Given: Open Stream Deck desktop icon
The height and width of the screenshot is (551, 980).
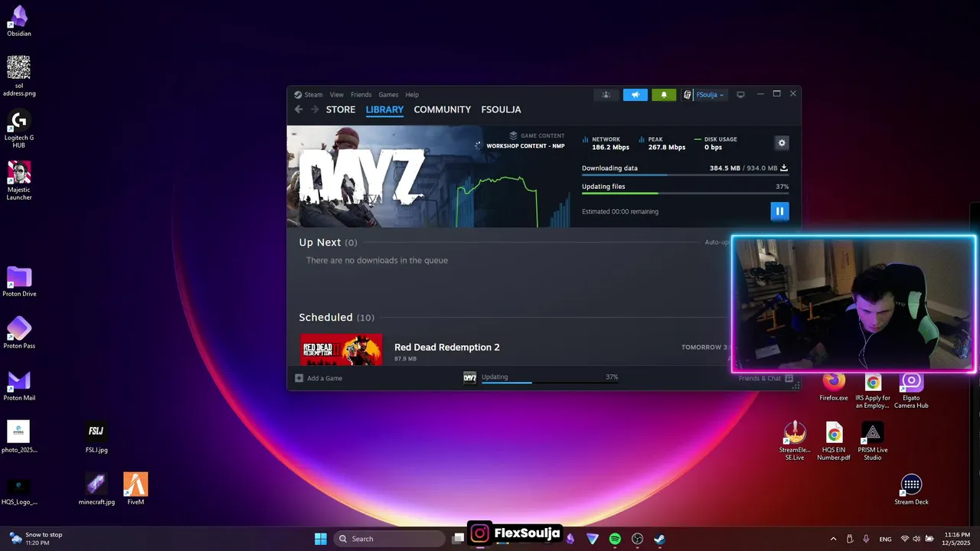Looking at the screenshot, I should point(911,491).
